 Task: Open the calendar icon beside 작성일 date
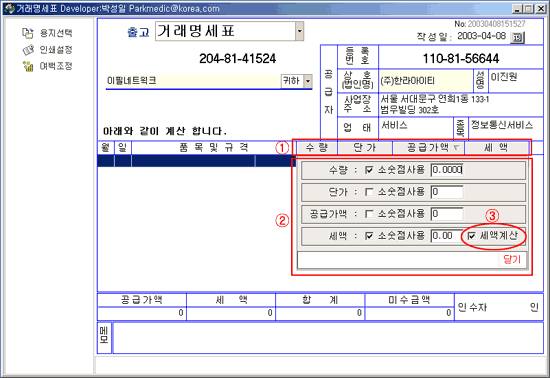point(517,37)
